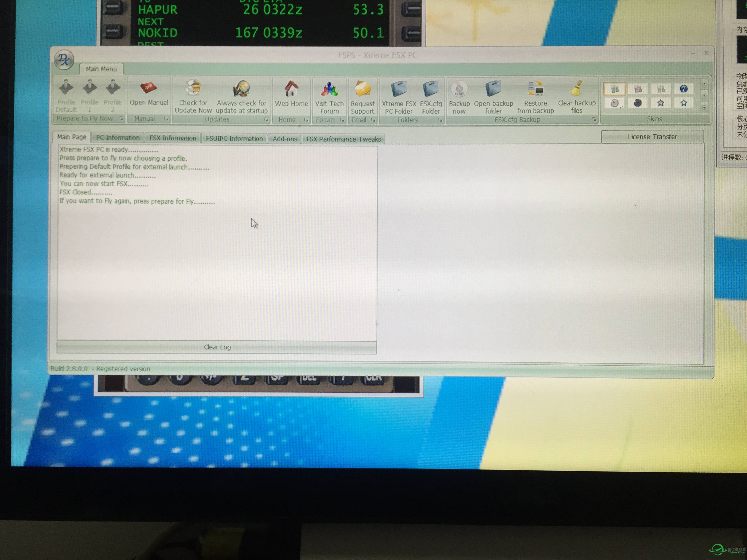Clear backup files with the broom icon
Image resolution: width=747 pixels, height=560 pixels.
(576, 97)
